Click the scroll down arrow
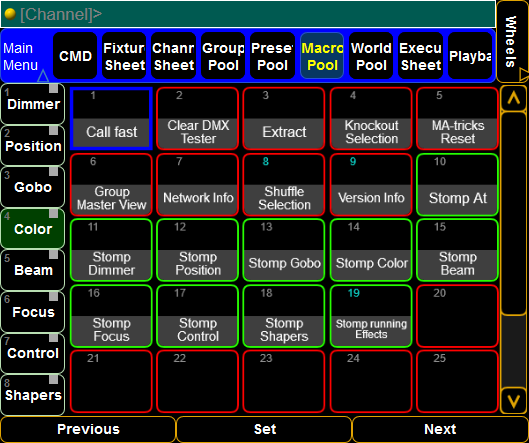 513,401
